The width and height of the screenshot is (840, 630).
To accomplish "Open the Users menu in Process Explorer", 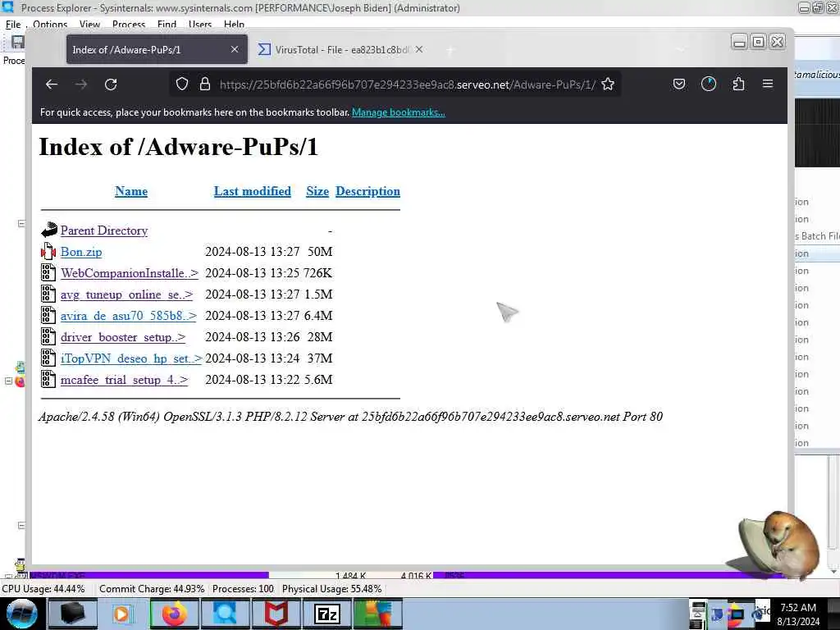I will [x=200, y=24].
